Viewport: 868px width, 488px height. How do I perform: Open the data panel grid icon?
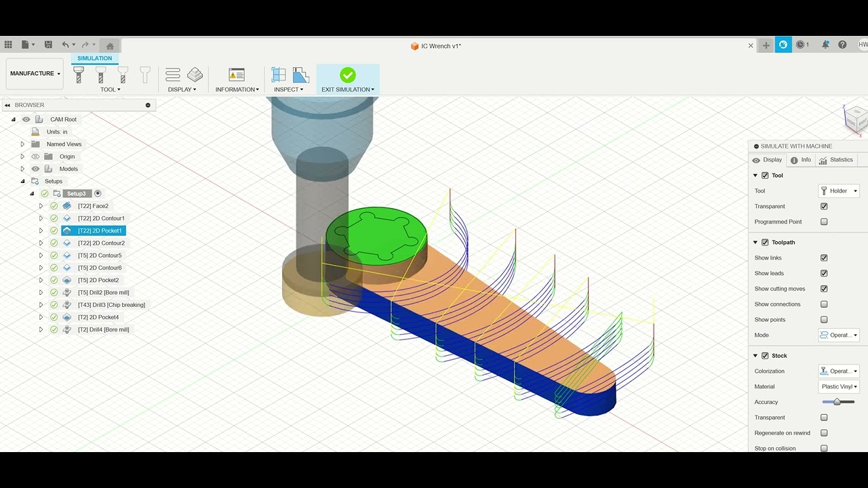8,45
